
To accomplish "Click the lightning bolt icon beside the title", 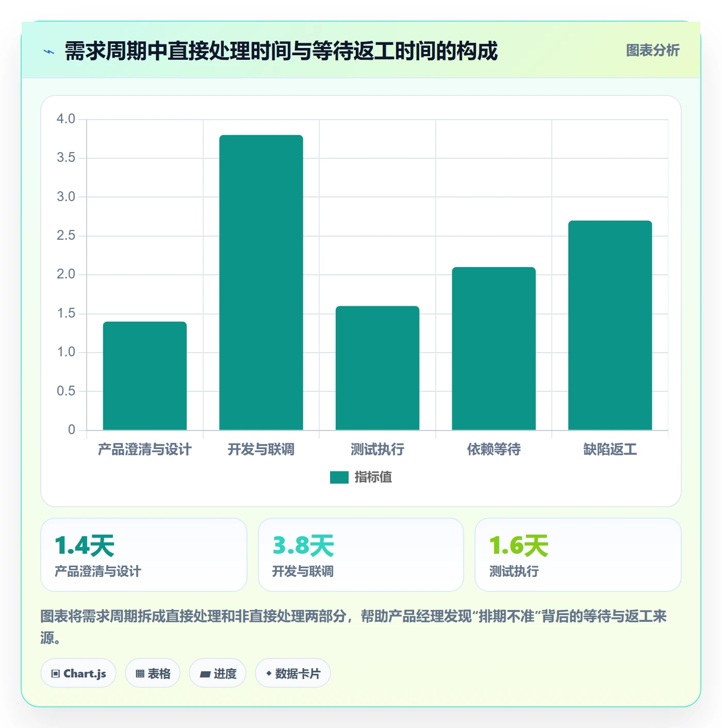I will (49, 52).
